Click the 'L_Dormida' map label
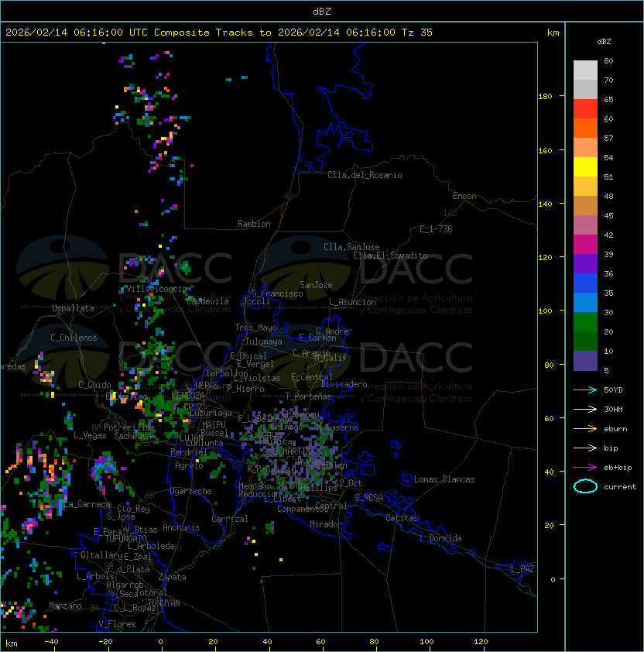Image resolution: width=644 pixels, height=652 pixels. 440,538
